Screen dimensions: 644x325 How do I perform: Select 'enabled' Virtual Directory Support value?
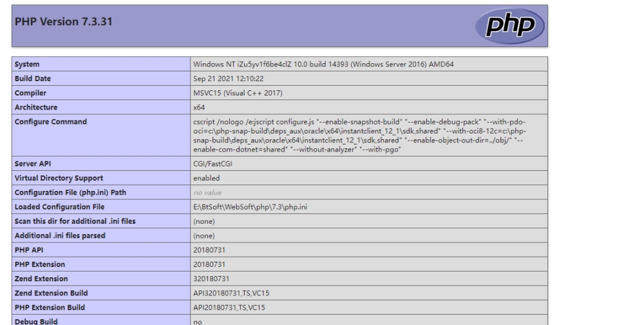207,178
